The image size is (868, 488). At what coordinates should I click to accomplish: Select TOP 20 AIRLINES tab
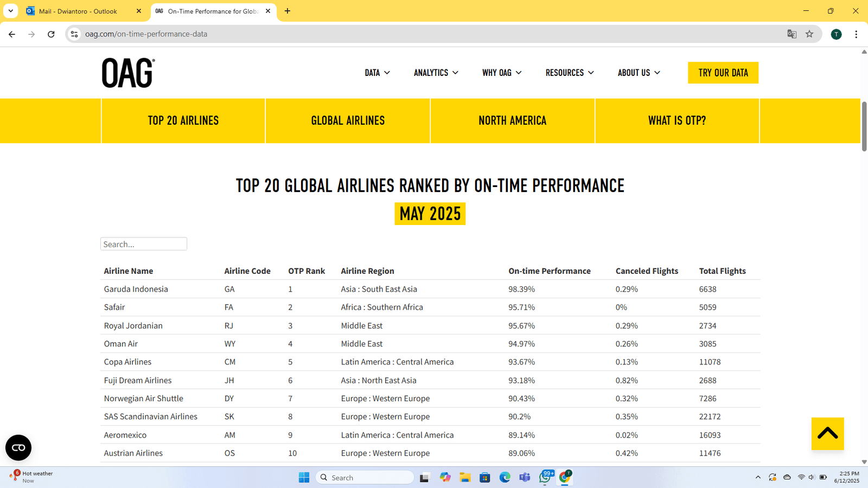183,121
